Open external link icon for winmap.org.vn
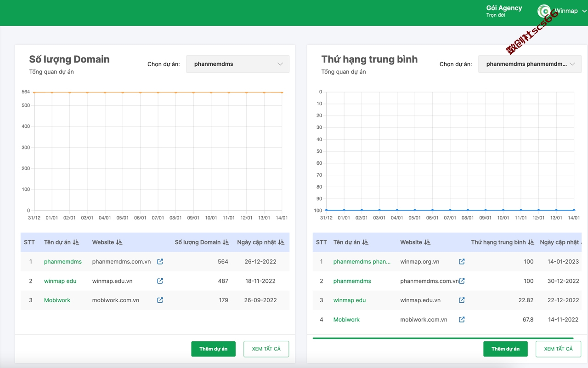Screen dimensions: 588x368 (462, 261)
